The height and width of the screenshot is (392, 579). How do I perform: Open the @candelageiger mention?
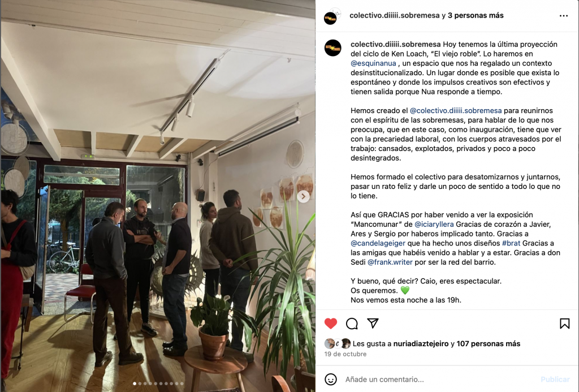(378, 243)
